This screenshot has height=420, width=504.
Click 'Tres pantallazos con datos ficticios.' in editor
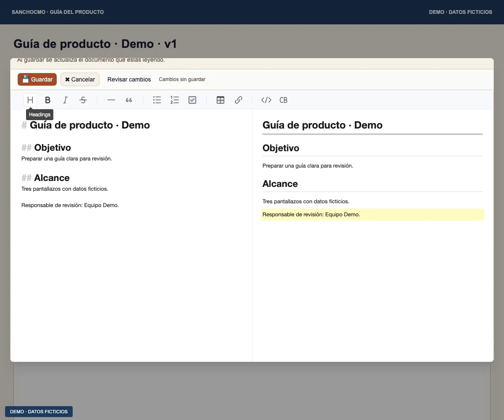point(65,189)
